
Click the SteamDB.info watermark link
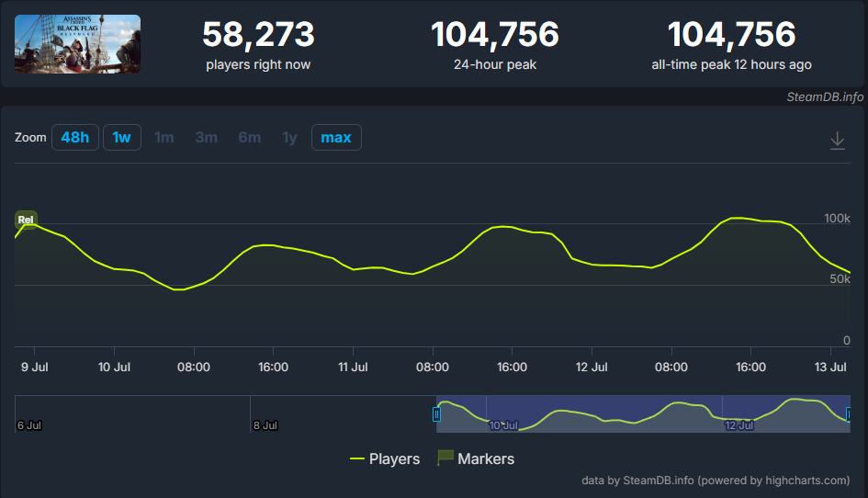point(825,97)
